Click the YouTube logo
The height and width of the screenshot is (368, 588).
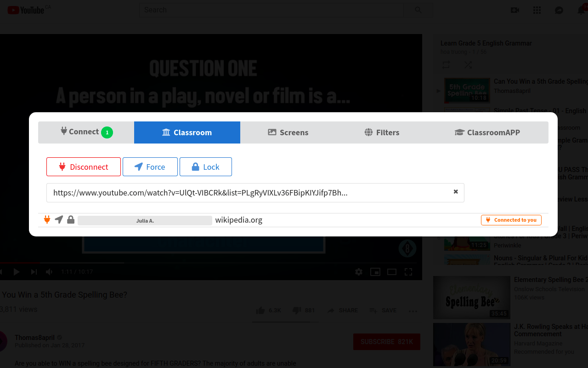[x=26, y=10]
